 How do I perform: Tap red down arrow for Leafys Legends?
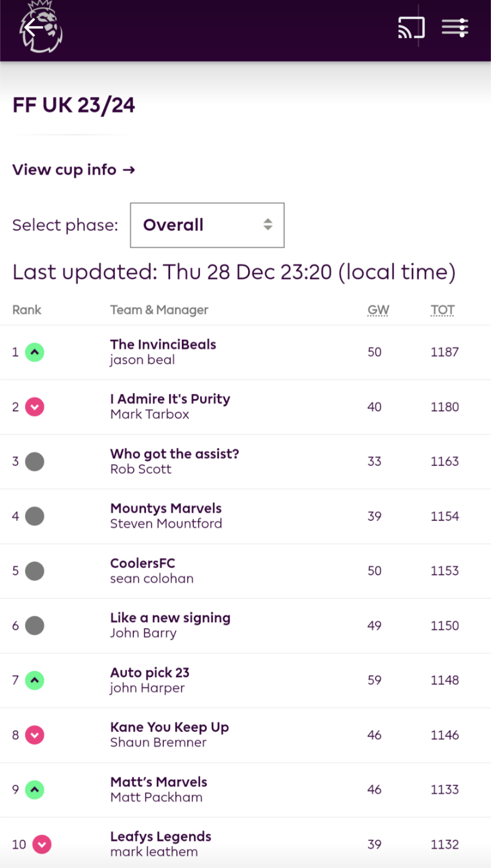coord(42,844)
